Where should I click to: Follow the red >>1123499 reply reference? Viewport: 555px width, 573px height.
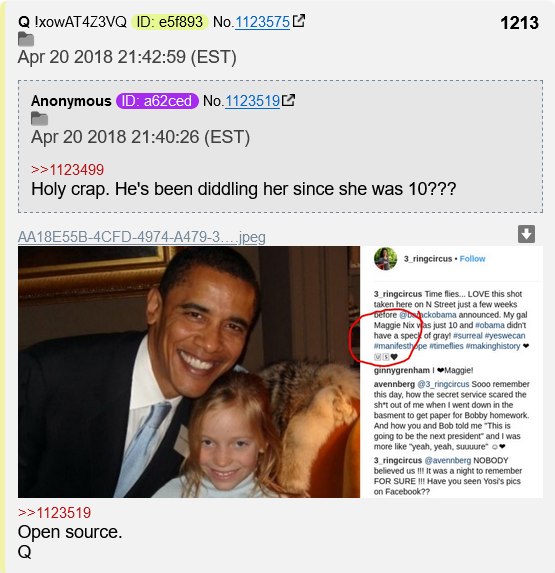[x=68, y=170]
